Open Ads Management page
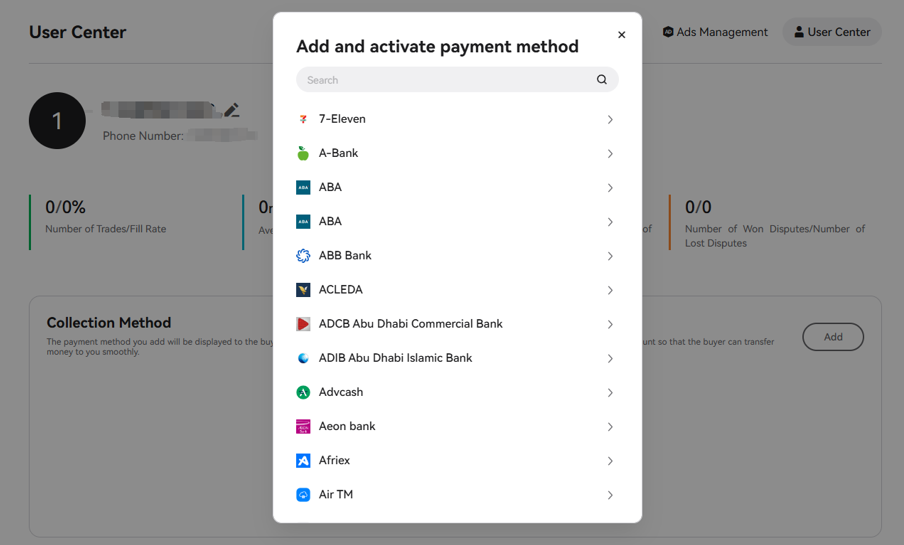 715,32
